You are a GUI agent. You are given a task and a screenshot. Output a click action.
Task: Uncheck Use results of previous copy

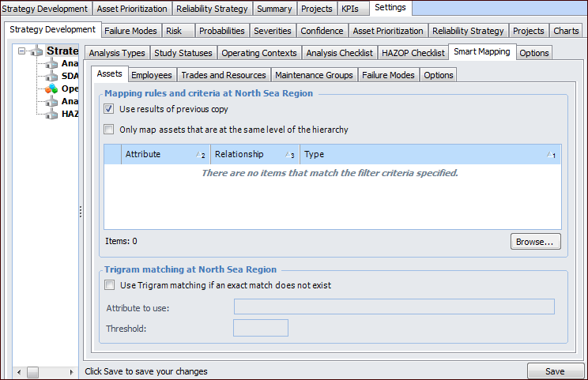pyautogui.click(x=109, y=109)
